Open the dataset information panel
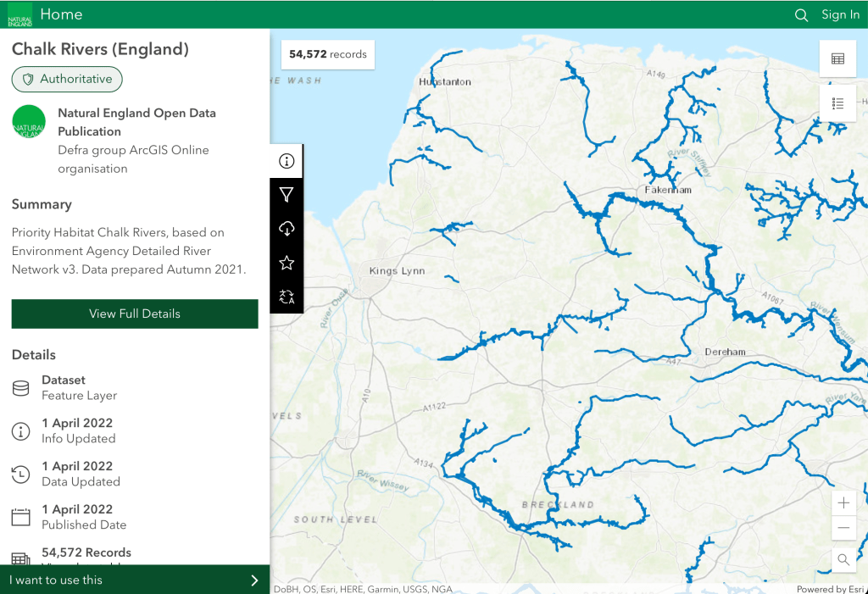Viewport: 868px width, 594px height. pyautogui.click(x=287, y=160)
